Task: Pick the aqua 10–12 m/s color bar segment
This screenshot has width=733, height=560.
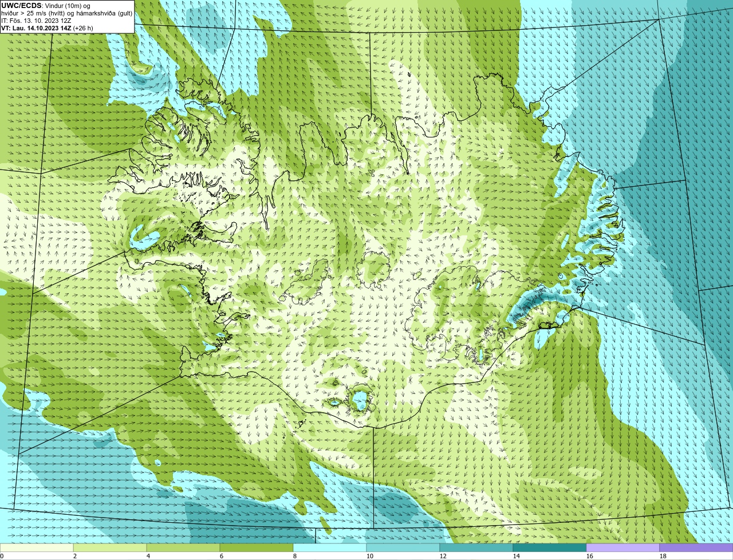Action: (403, 548)
